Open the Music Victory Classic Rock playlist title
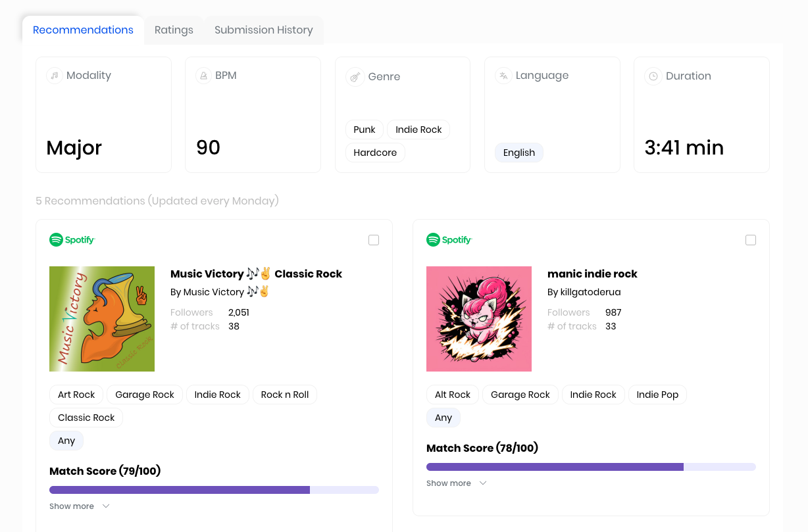 (x=256, y=274)
